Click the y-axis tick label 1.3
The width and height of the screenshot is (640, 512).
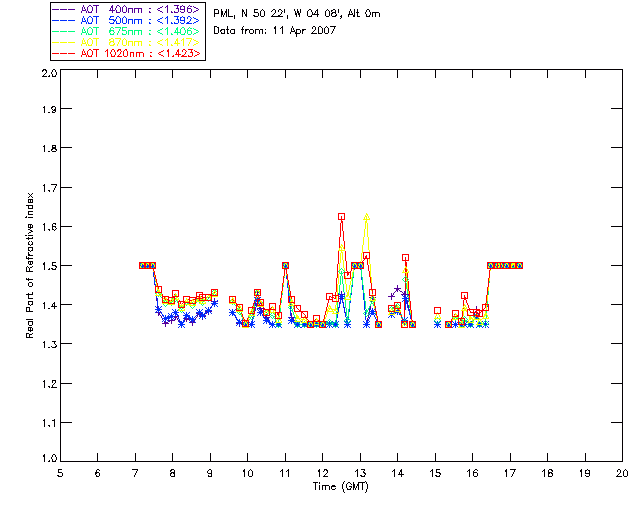pos(49,345)
